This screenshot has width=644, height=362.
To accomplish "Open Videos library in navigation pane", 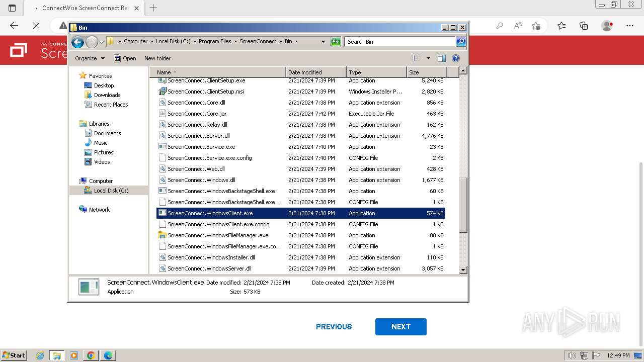I will [x=102, y=162].
